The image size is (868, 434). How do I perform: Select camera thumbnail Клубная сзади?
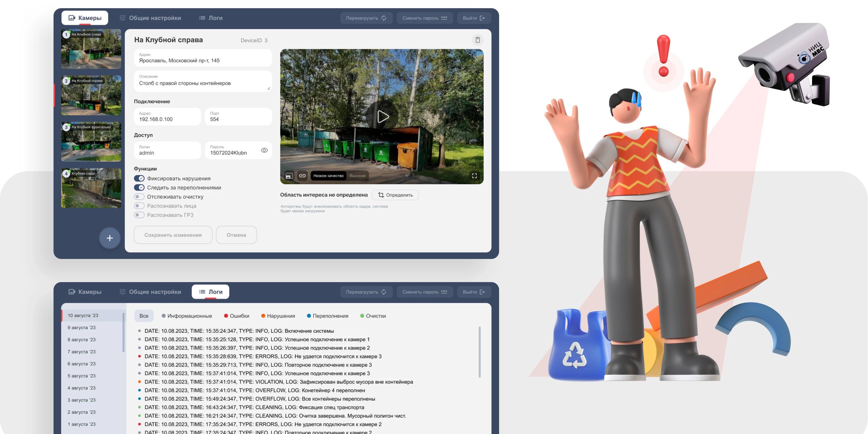pos(91,188)
